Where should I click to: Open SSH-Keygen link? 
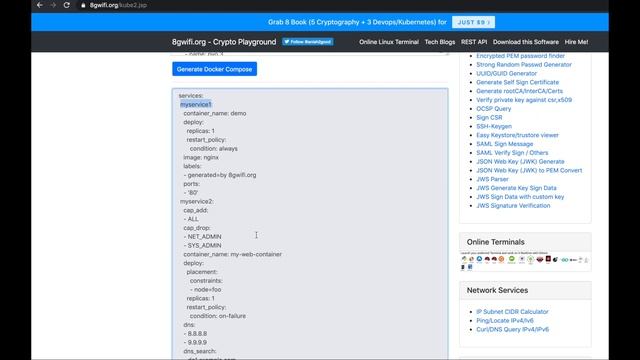pos(494,126)
